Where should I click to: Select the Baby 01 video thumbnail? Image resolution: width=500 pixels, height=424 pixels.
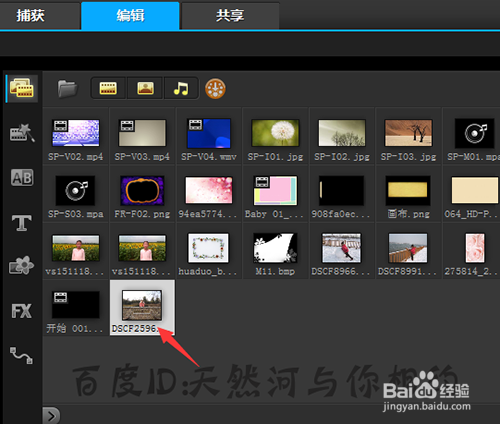click(x=275, y=190)
